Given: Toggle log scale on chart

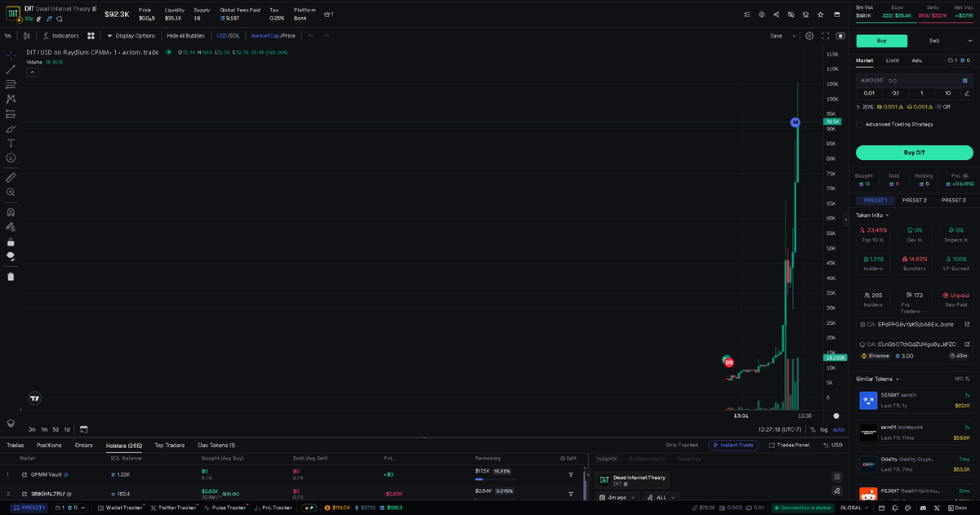Looking at the screenshot, I should (x=824, y=429).
